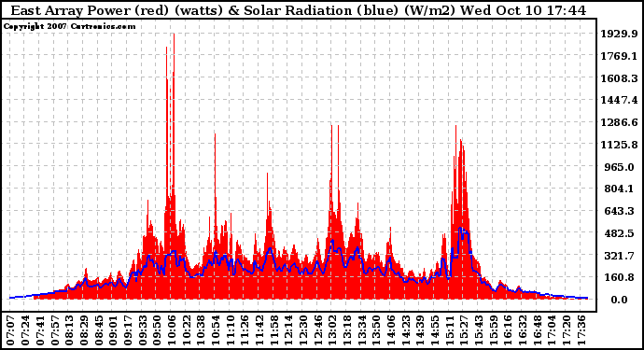Click the 16:48 time label
The height and width of the screenshot is (350, 644).
coord(538,330)
